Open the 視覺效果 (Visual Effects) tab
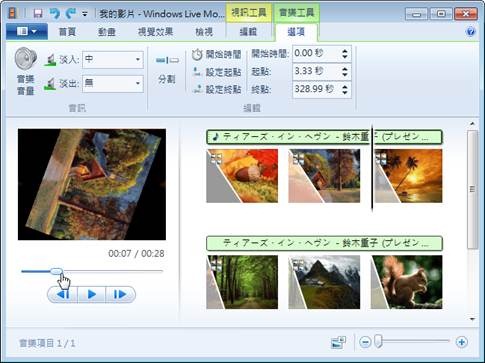The image size is (485, 363). point(155,32)
